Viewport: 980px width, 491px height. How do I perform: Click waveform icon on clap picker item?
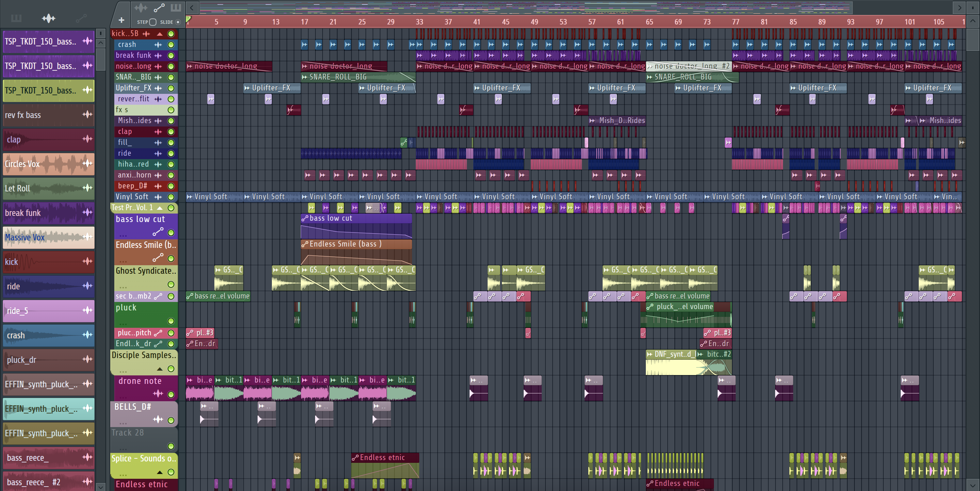point(87,139)
